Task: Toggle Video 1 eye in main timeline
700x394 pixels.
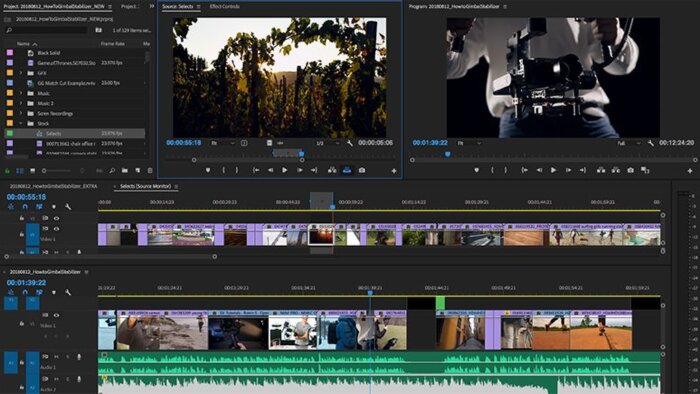Action: pyautogui.click(x=56, y=315)
